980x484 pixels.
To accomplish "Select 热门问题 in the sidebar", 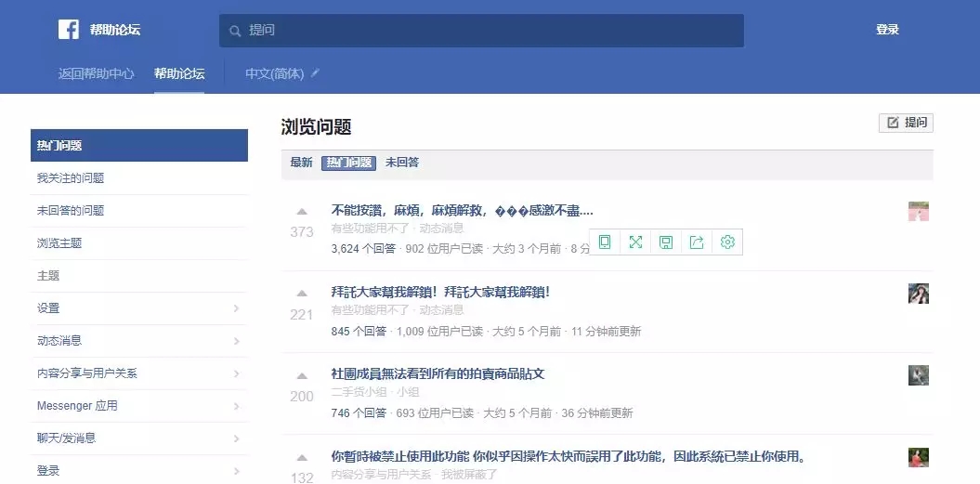I will 139,145.
